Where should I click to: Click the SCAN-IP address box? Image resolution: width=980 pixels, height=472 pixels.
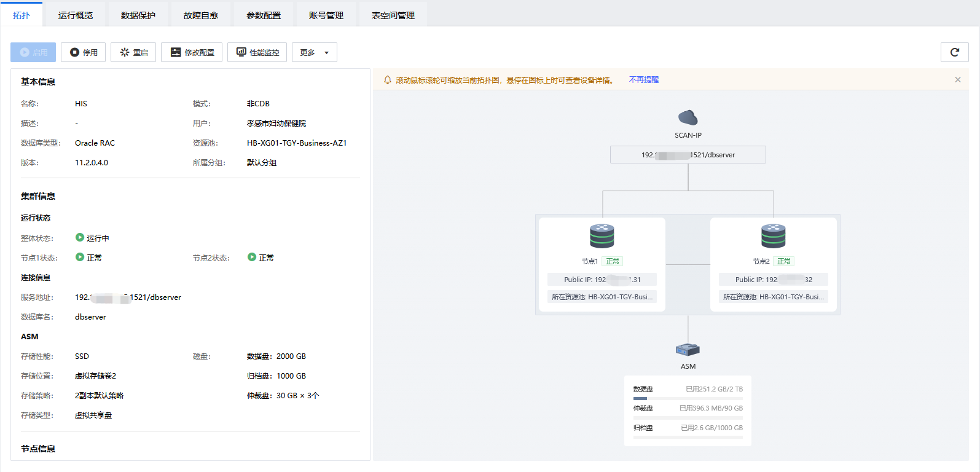(x=688, y=155)
